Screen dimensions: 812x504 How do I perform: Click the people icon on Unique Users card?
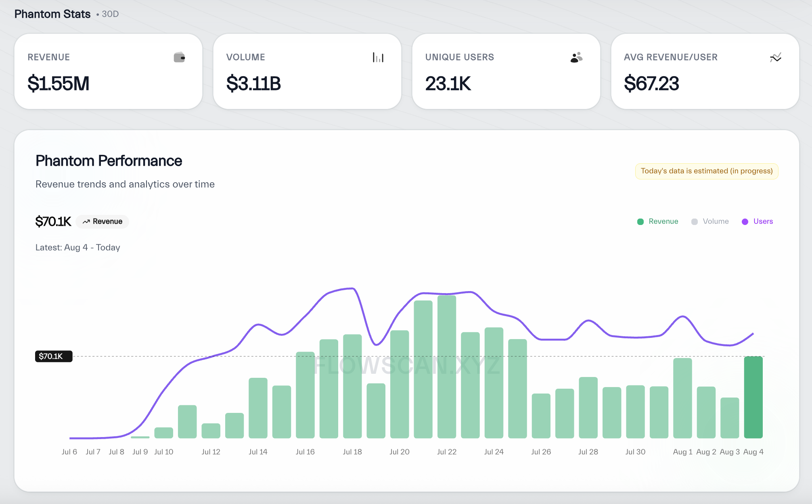(x=576, y=58)
